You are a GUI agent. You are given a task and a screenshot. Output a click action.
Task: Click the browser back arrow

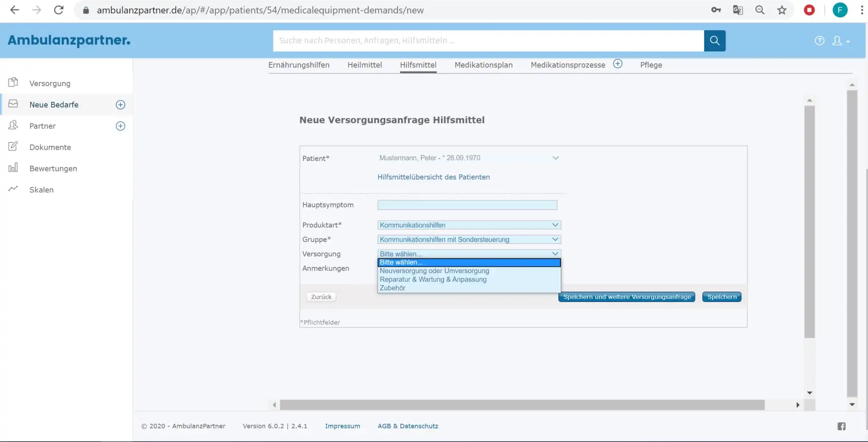click(15, 10)
